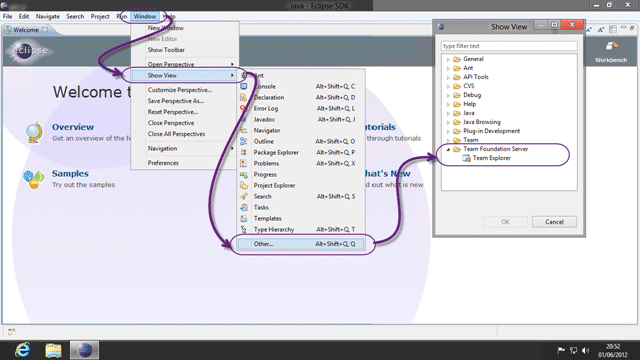Open the Search menu
The image size is (640, 360).
[x=75, y=16]
